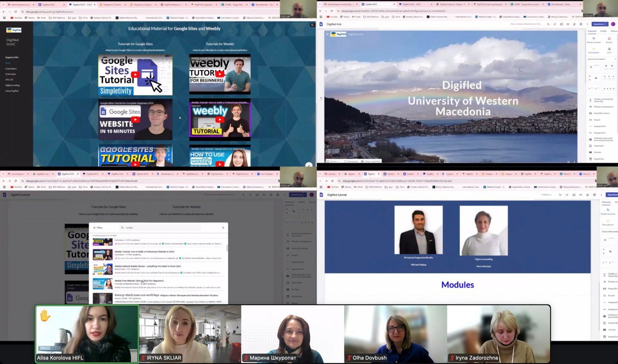Click the search magnifier on the SUVC site
The image size is (618, 364).
pos(312,25)
